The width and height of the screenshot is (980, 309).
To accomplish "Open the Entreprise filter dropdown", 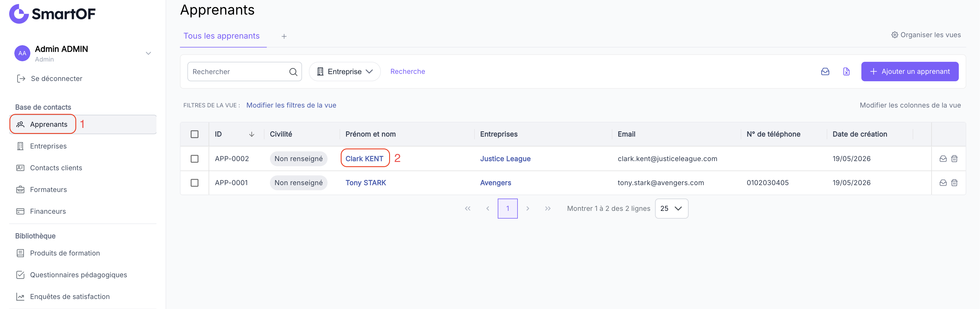I will [344, 72].
